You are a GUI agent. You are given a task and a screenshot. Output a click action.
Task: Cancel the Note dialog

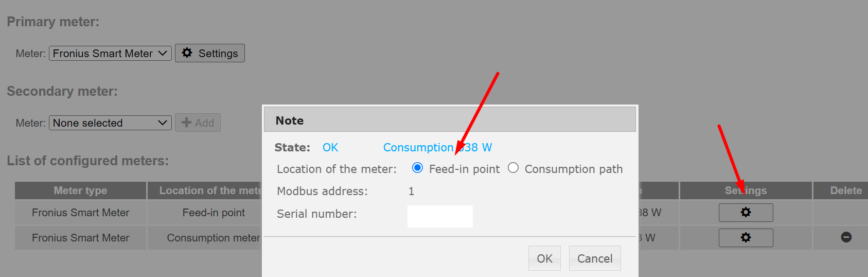pyautogui.click(x=595, y=258)
